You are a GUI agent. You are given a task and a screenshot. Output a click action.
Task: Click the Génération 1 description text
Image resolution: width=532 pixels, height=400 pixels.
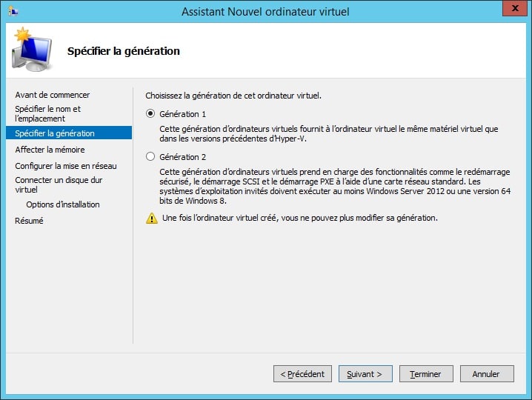coord(329,133)
